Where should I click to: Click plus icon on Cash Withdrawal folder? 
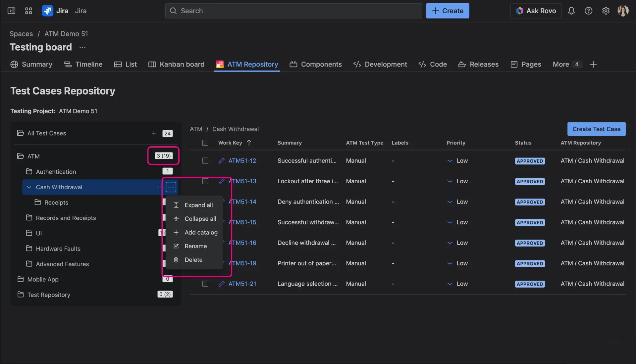(x=159, y=187)
